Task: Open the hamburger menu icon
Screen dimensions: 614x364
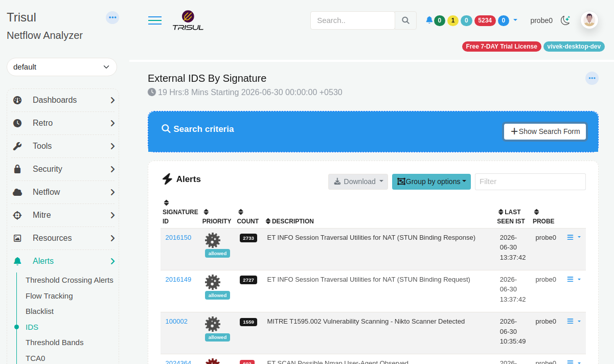Action: [155, 20]
